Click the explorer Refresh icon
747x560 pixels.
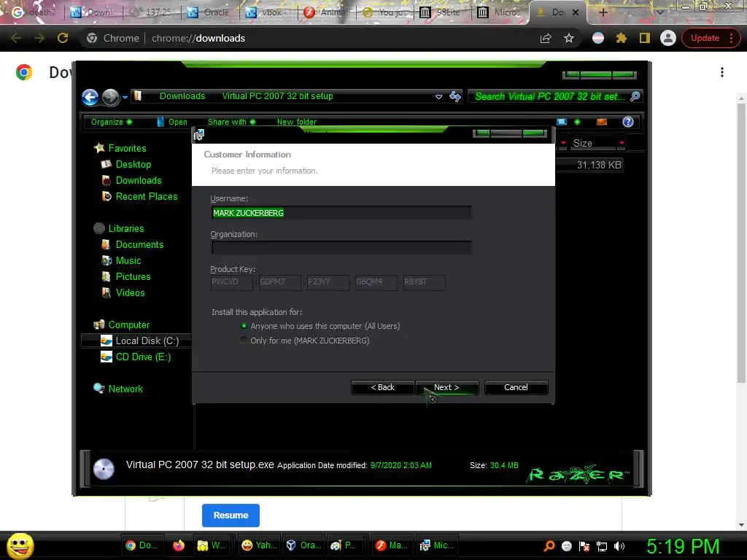pyautogui.click(x=455, y=97)
